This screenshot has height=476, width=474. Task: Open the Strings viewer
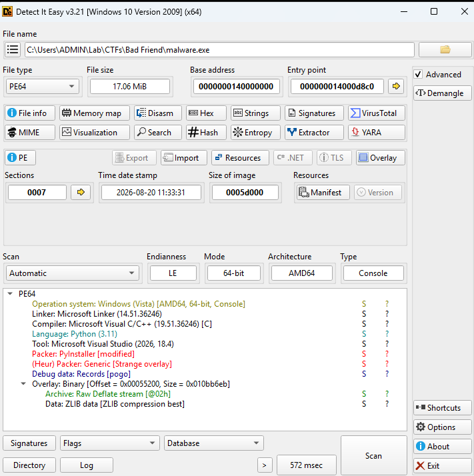click(x=255, y=113)
